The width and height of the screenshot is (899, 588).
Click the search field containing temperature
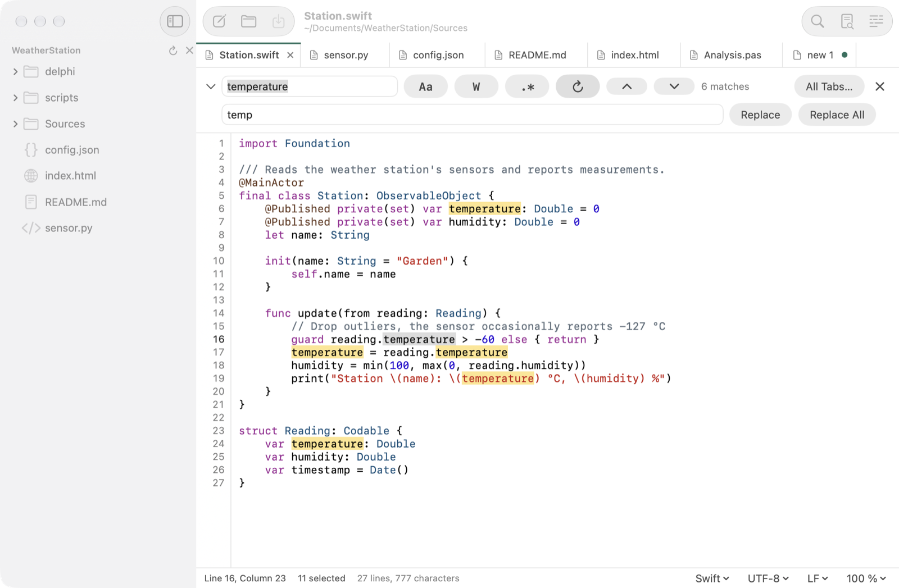coord(310,86)
